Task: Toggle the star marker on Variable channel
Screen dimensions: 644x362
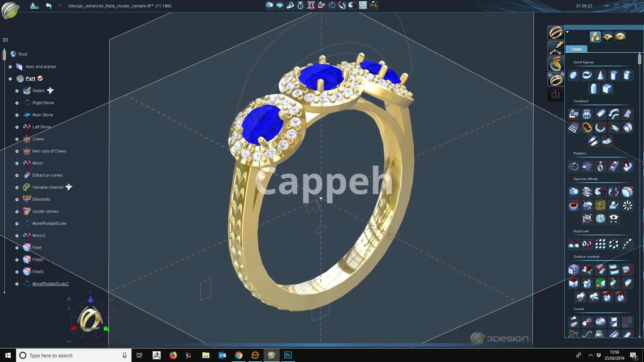Action: (69, 187)
